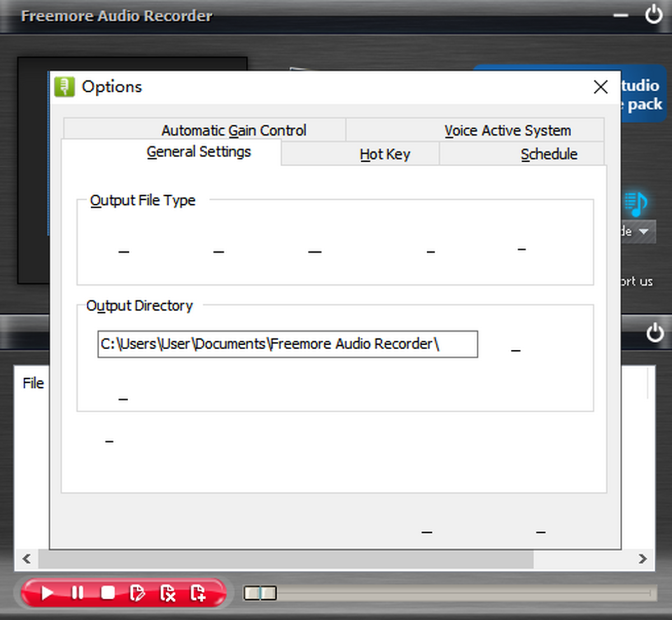Stop playback with the square stop icon
This screenshot has width=672, height=620.
click(x=108, y=593)
